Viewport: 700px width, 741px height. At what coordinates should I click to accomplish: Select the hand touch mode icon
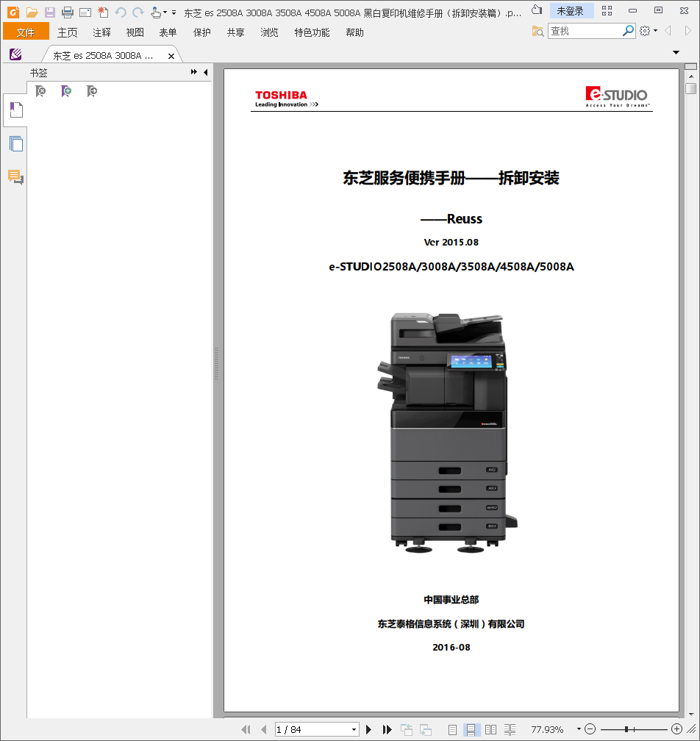coord(155,12)
